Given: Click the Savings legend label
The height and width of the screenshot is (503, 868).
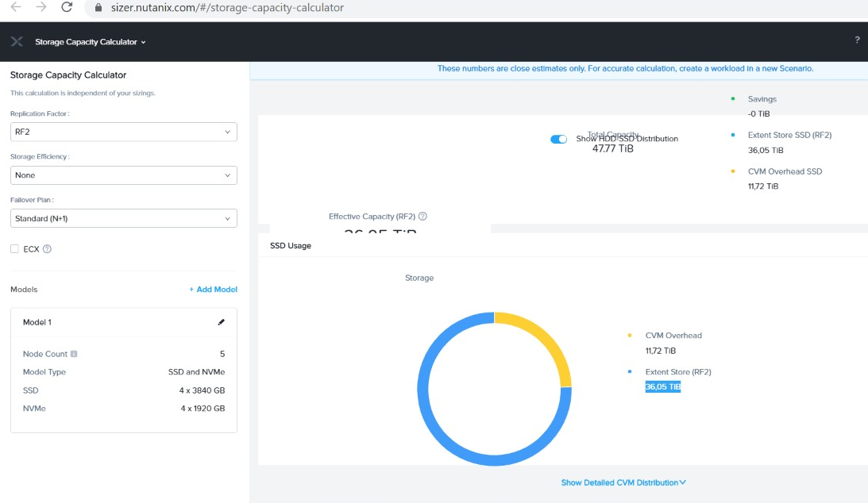Looking at the screenshot, I should (x=762, y=99).
